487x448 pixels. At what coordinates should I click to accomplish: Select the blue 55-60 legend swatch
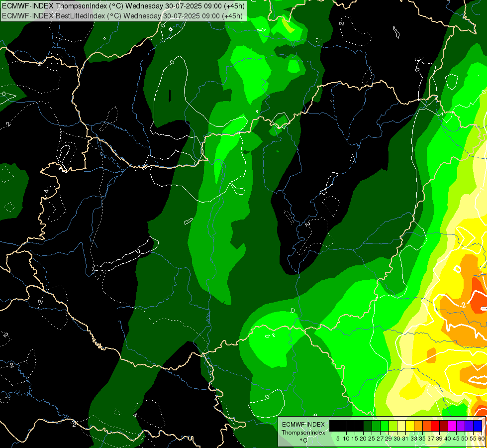[x=478, y=426]
